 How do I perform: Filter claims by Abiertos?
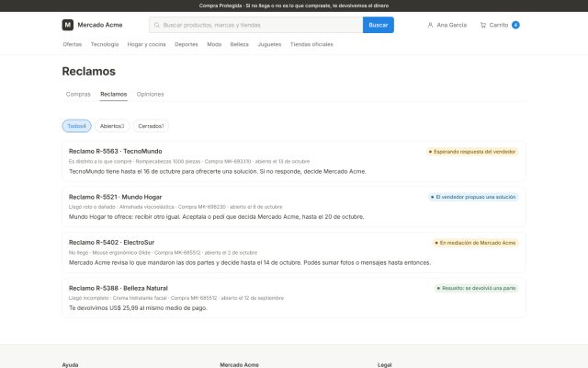pyautogui.click(x=112, y=126)
